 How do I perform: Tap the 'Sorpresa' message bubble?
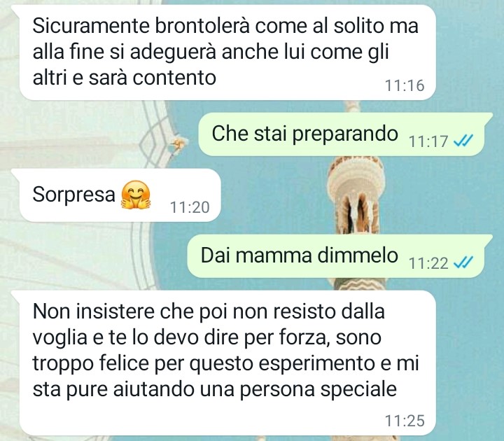tap(120, 195)
